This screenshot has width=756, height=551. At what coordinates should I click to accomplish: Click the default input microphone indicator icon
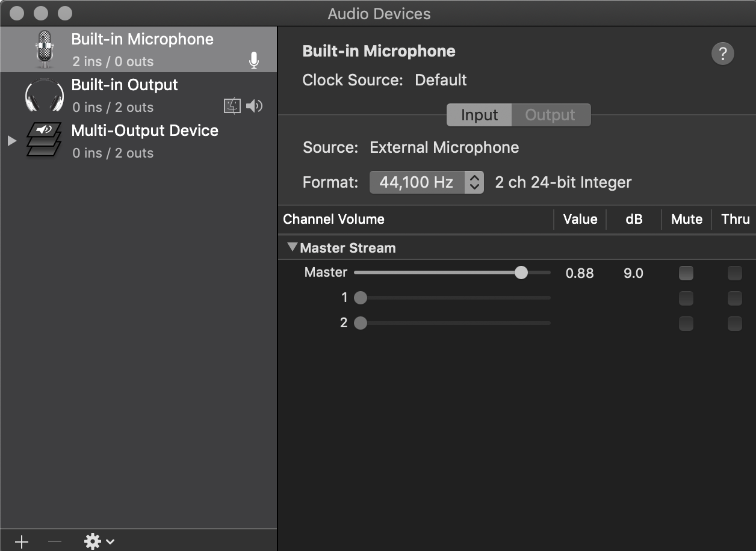tap(254, 60)
